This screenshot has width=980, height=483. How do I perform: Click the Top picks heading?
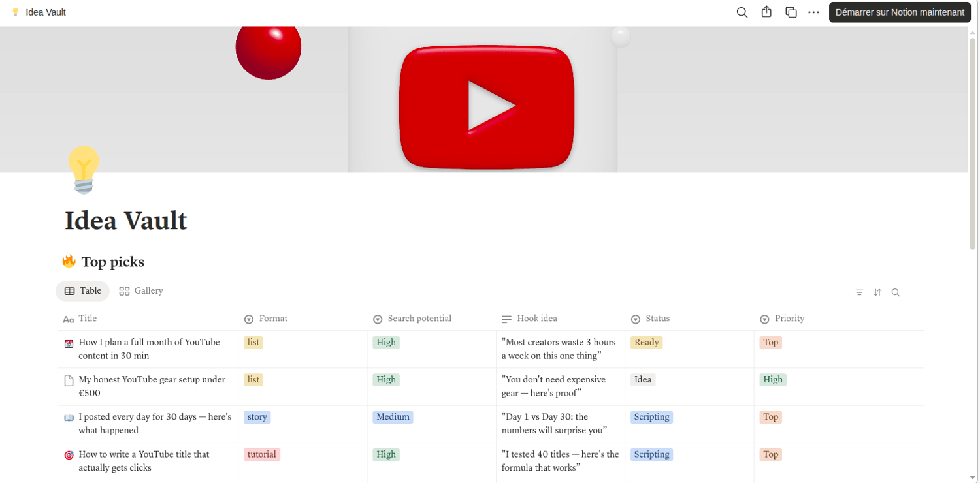pyautogui.click(x=112, y=262)
